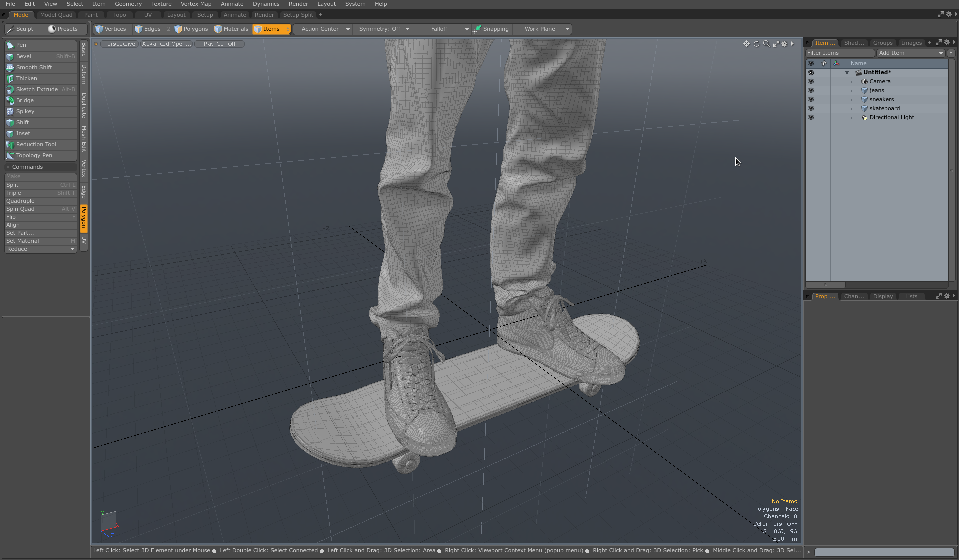Click the Sculpt button
The image size is (959, 560).
(x=24, y=29)
